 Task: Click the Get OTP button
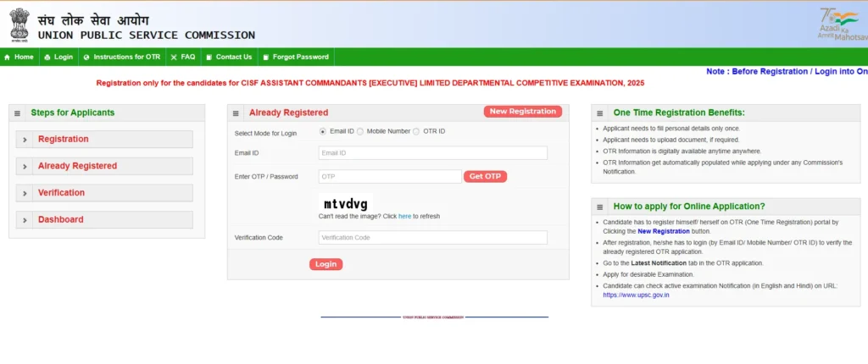tap(485, 176)
